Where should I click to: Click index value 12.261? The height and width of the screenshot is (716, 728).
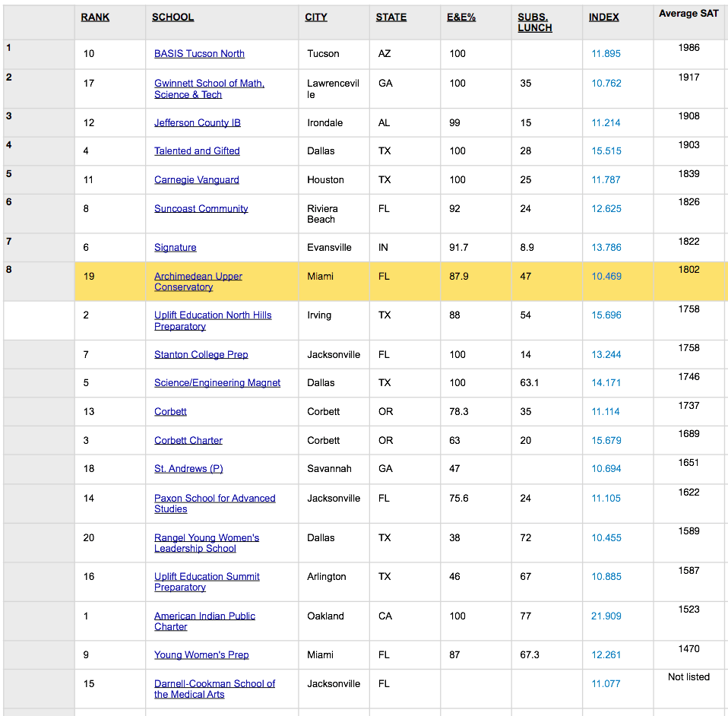click(606, 654)
